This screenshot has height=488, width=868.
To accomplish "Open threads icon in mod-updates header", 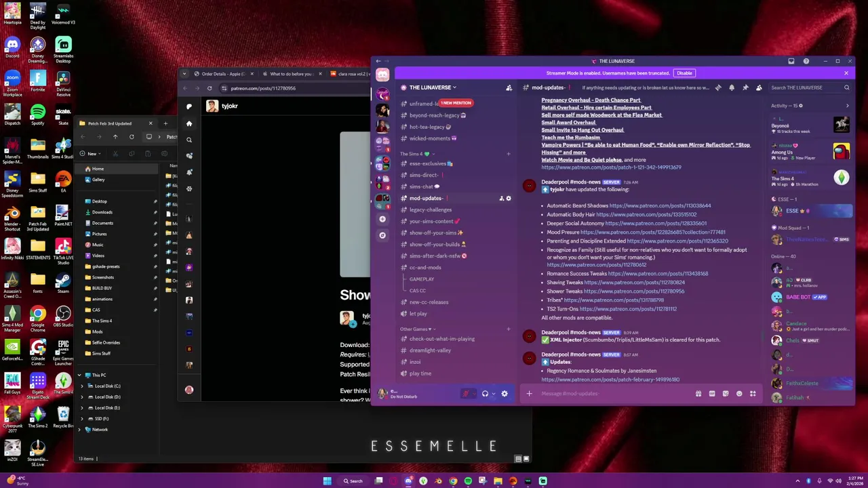I will pos(718,87).
